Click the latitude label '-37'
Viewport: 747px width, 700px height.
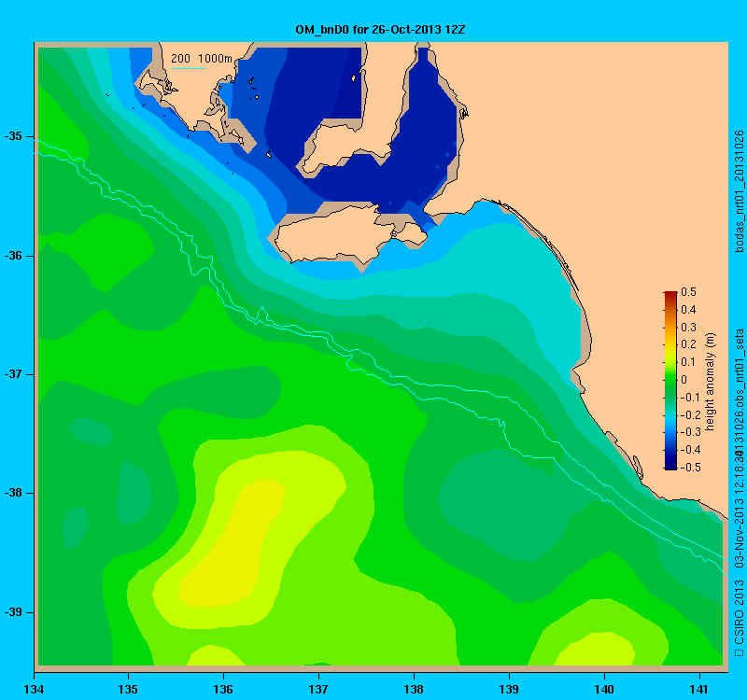(13, 374)
